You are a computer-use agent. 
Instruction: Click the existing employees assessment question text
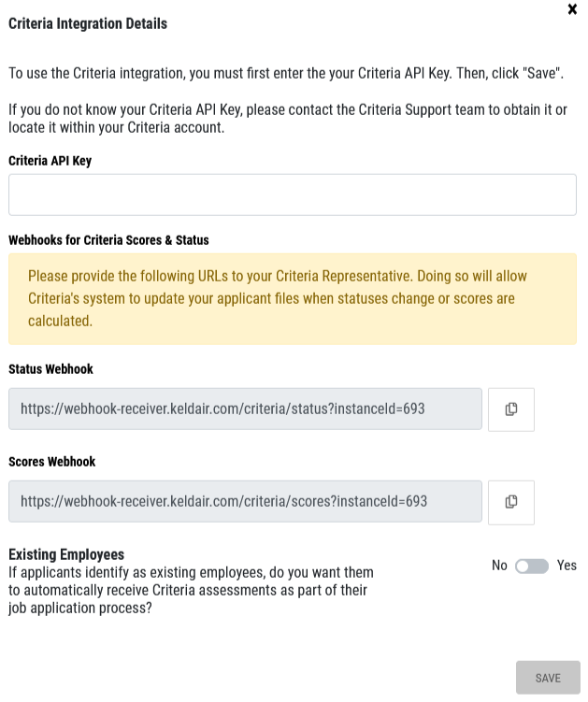point(192,590)
